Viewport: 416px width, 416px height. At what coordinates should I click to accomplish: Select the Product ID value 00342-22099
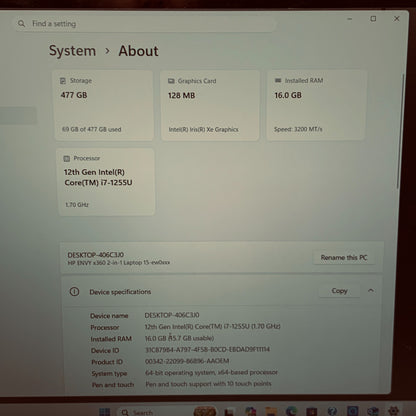point(187,361)
